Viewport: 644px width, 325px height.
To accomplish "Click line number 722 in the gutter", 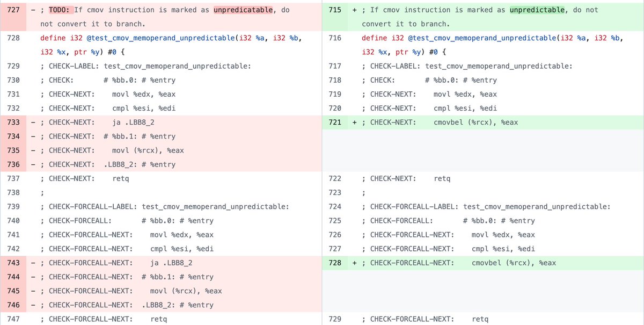I will pos(335,178).
